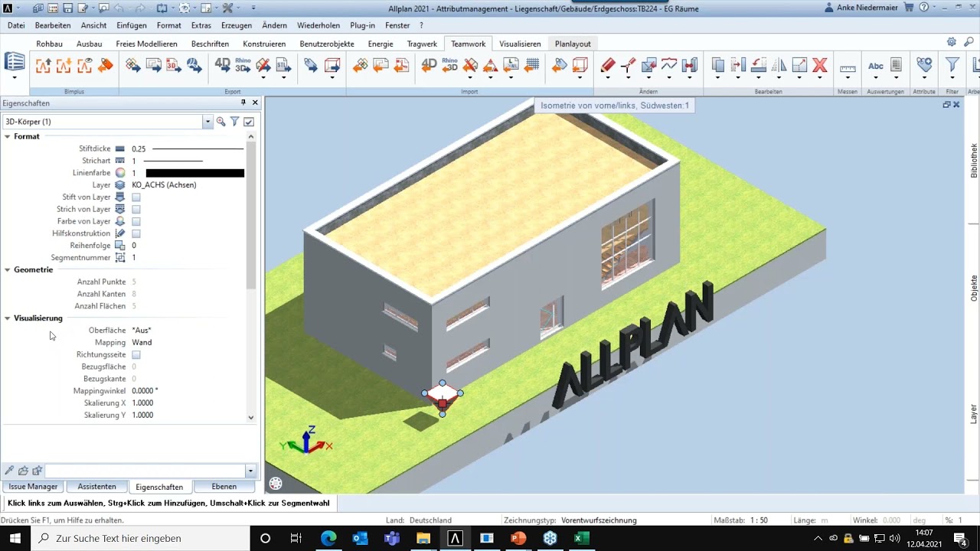Click the Bimplus download model icon
The image size is (980, 551).
[64, 66]
